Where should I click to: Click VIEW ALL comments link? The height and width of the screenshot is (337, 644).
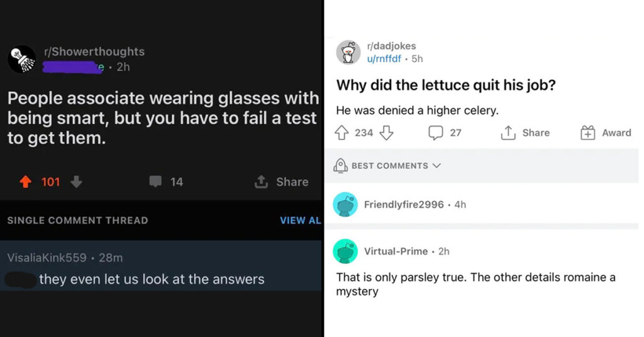tap(300, 221)
